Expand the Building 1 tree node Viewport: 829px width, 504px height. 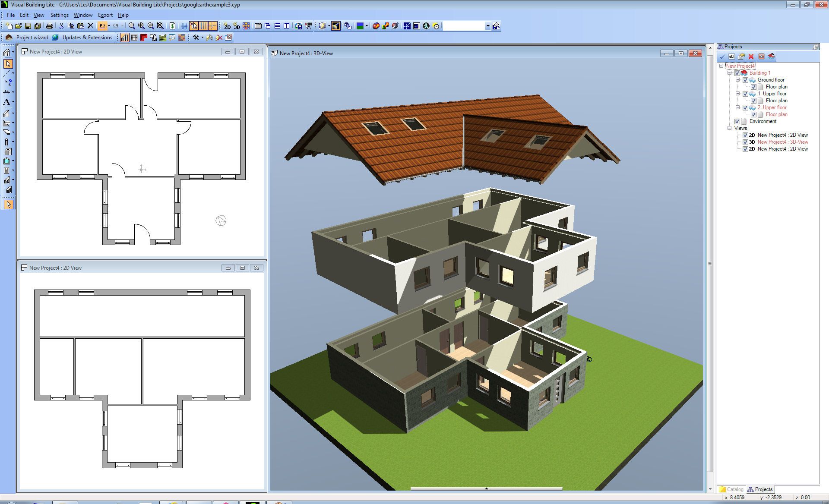click(x=729, y=72)
